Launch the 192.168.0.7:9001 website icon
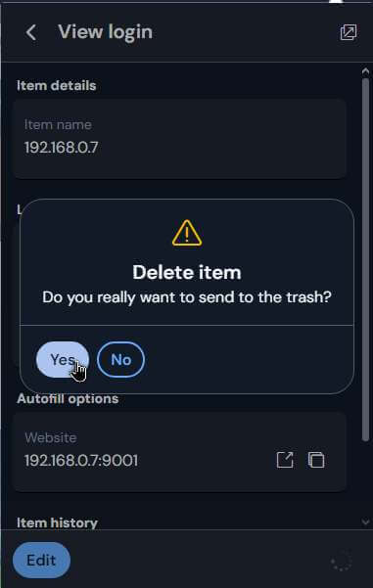 coord(285,460)
